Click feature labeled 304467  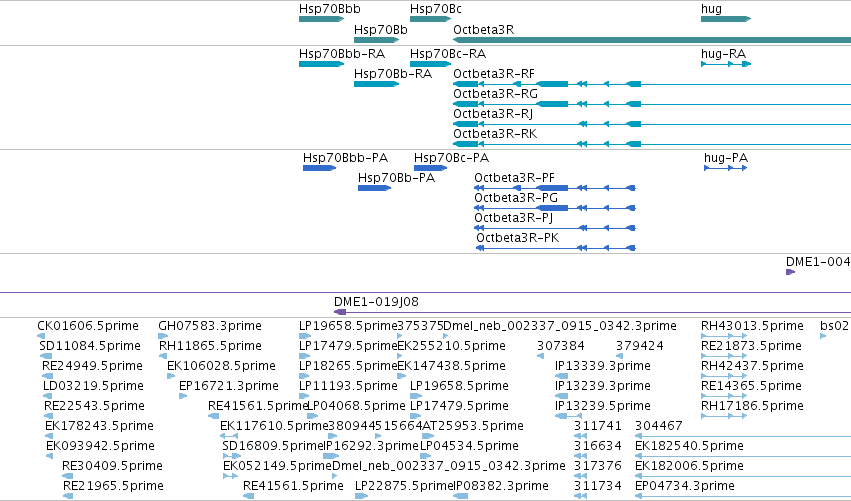click(658, 426)
